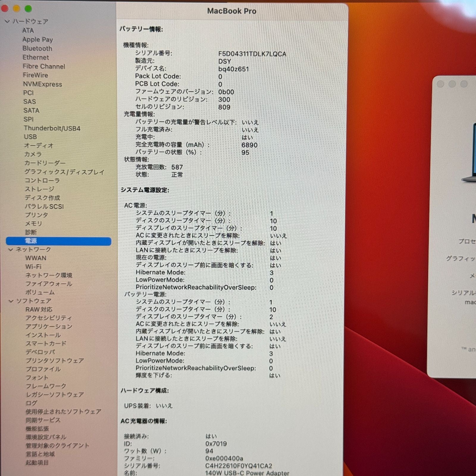Select コントローラ item
The image size is (476, 476).
[x=42, y=180]
